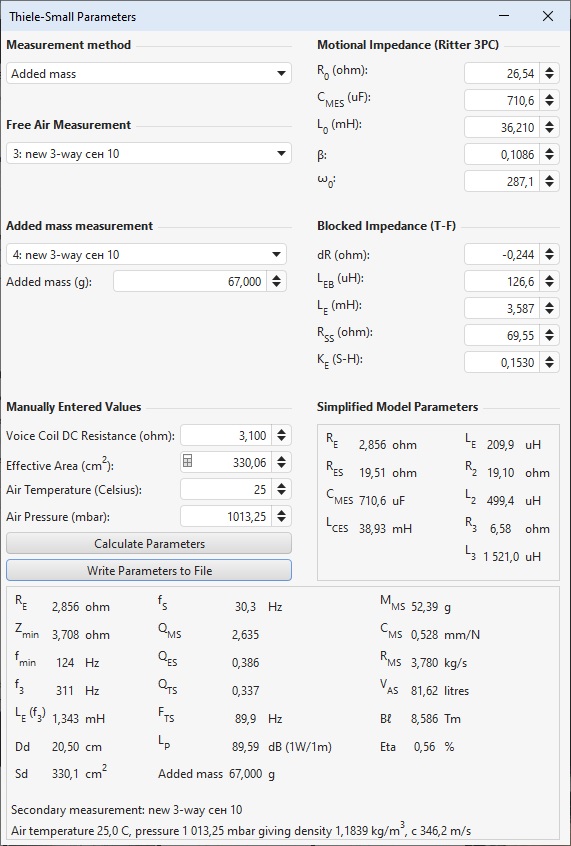
Task: Click the KE (S-H) spinner arrows
Action: tap(549, 362)
